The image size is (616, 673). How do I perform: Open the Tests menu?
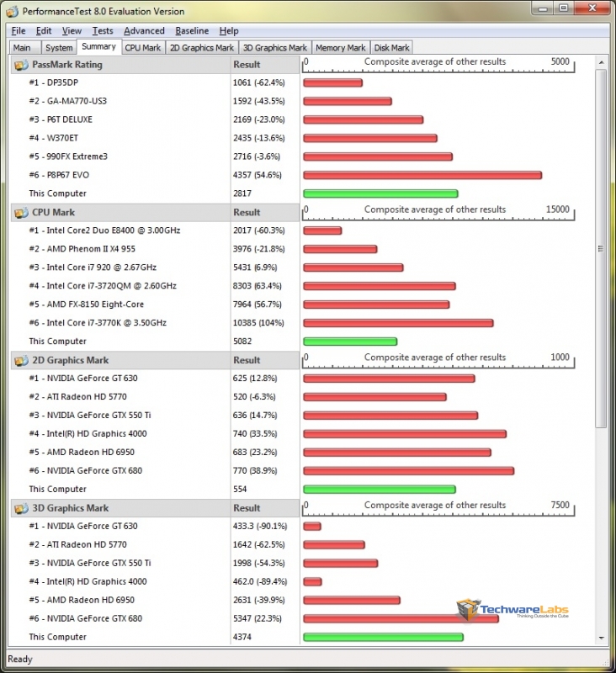click(103, 31)
